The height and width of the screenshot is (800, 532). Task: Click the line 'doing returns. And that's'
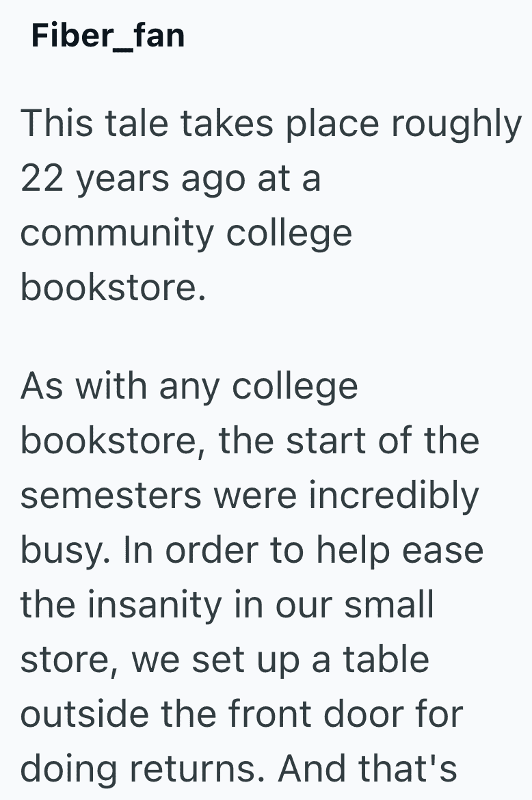239,769
